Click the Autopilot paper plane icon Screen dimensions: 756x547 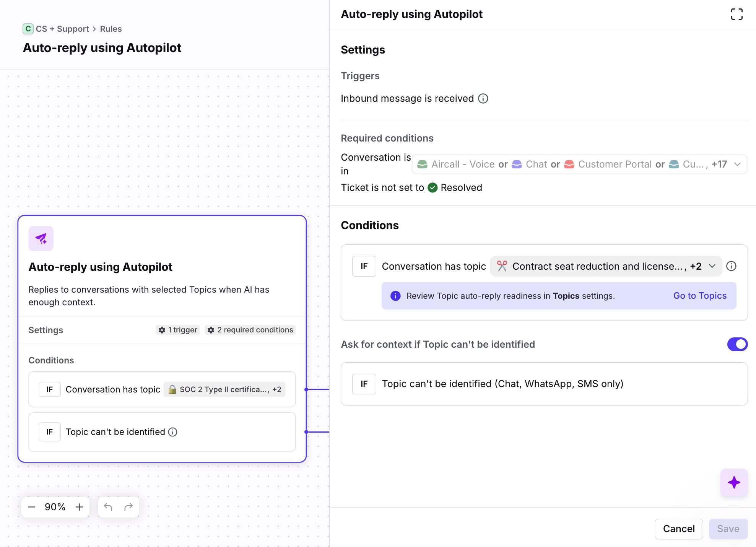click(x=41, y=239)
